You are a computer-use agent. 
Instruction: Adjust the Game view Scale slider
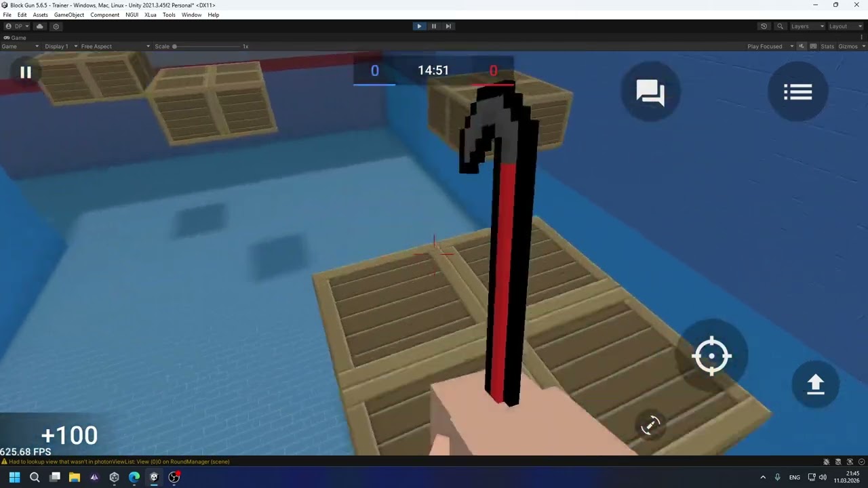[x=208, y=46]
